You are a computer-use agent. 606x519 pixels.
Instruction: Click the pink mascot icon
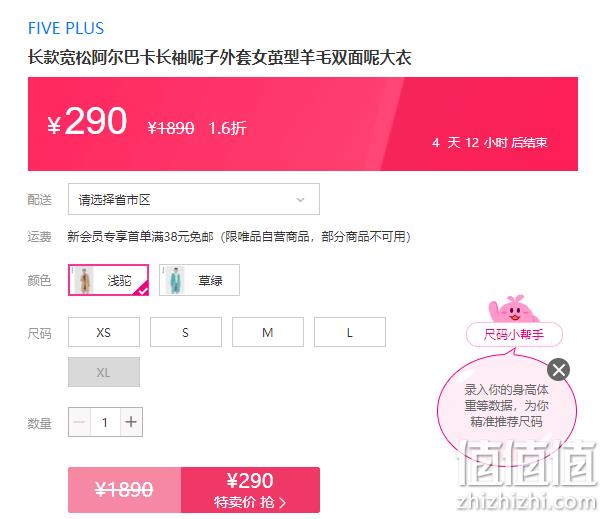point(512,309)
